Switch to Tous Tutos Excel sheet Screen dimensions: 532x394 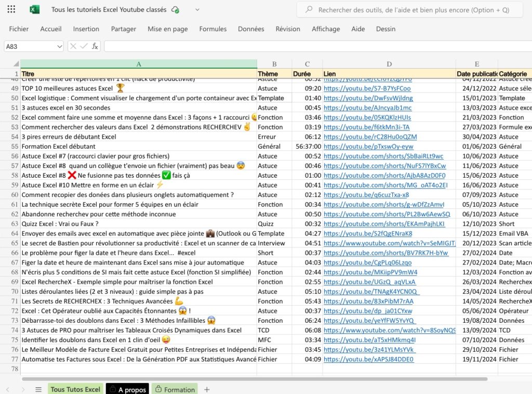75,389
